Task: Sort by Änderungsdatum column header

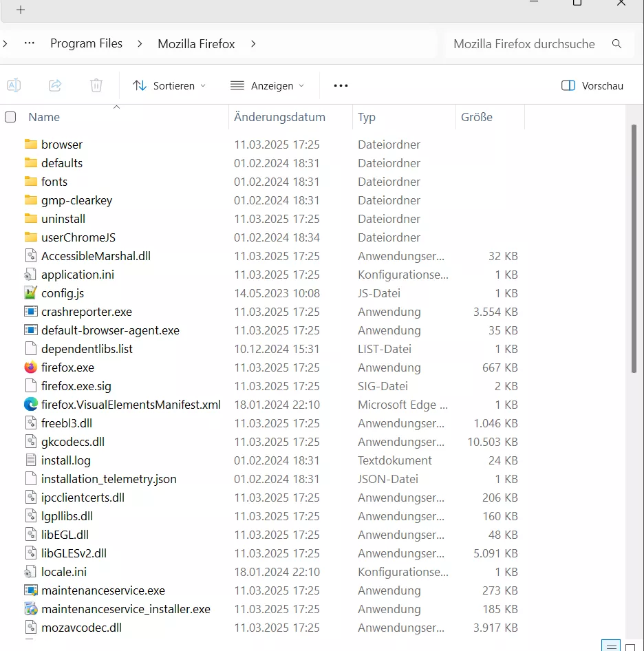Action: pyautogui.click(x=279, y=117)
